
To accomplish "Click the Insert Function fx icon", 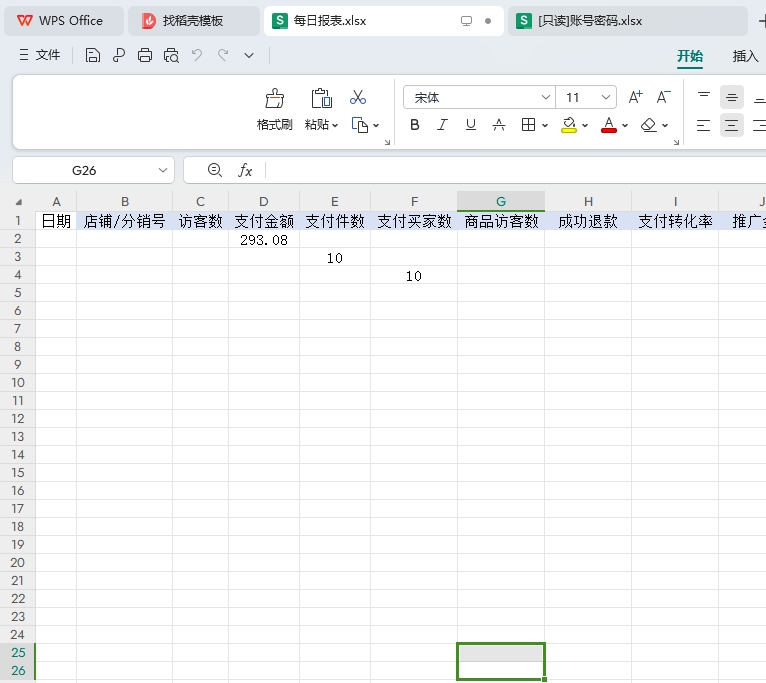I will click(245, 170).
